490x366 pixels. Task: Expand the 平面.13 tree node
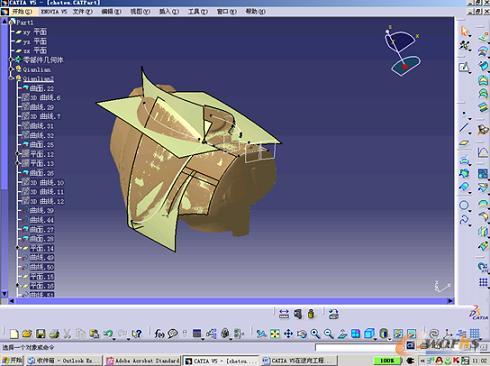tap(18, 163)
